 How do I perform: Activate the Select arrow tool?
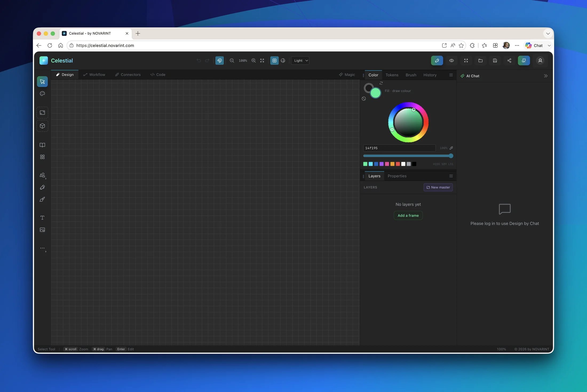pyautogui.click(x=42, y=82)
